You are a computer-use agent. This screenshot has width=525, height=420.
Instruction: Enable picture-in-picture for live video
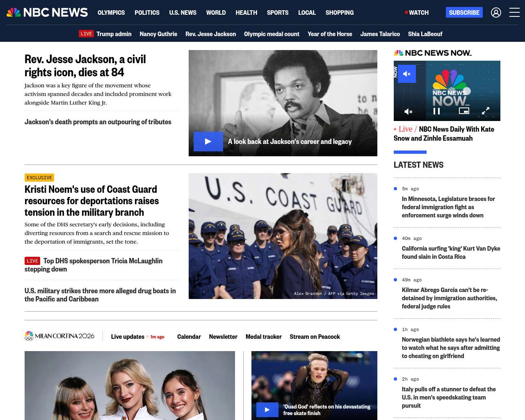(464, 111)
